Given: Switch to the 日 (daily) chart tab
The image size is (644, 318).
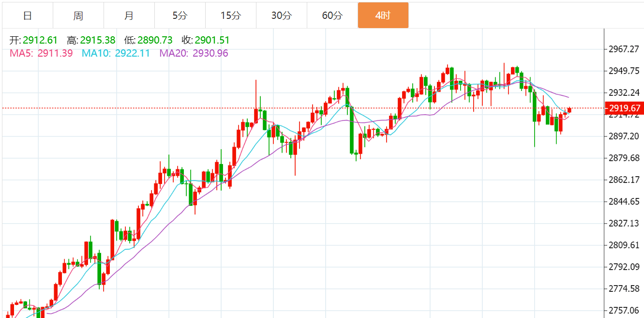Looking at the screenshot, I should [x=28, y=15].
